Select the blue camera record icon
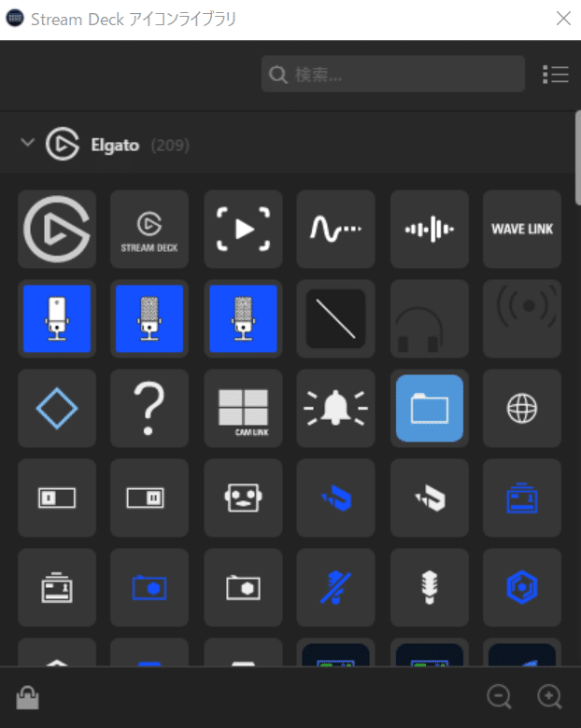The image size is (581, 728). [149, 587]
